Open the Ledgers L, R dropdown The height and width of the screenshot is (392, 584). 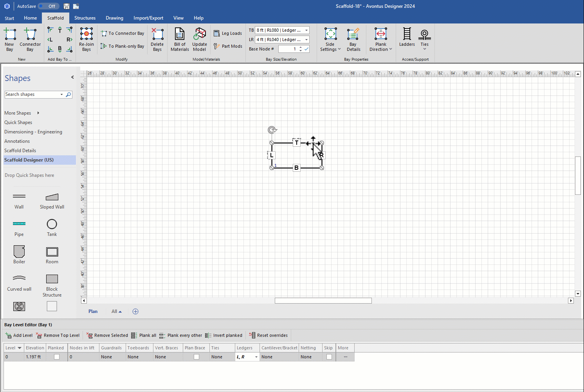(x=256, y=357)
